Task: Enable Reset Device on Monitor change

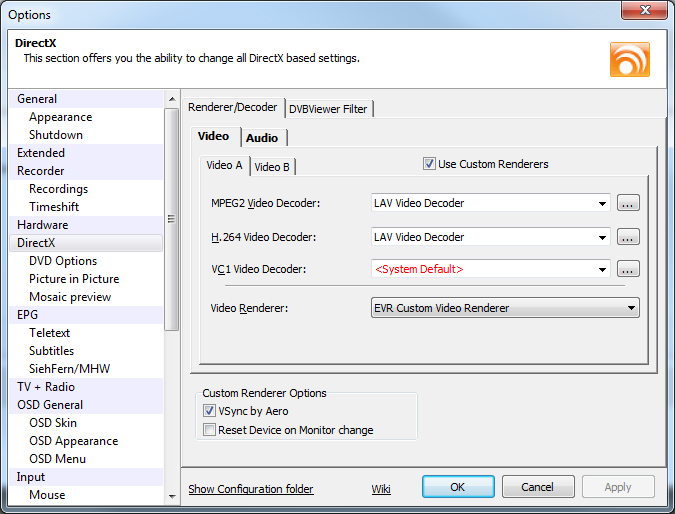Action: pos(209,430)
